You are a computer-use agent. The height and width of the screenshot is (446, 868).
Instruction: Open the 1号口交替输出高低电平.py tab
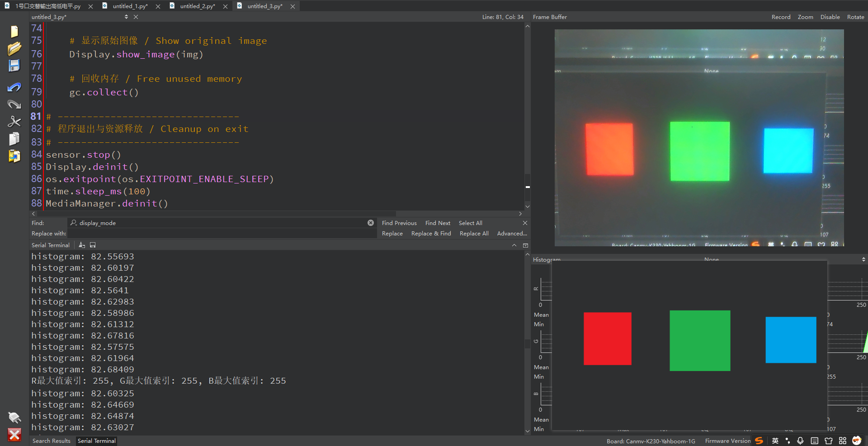click(48, 6)
